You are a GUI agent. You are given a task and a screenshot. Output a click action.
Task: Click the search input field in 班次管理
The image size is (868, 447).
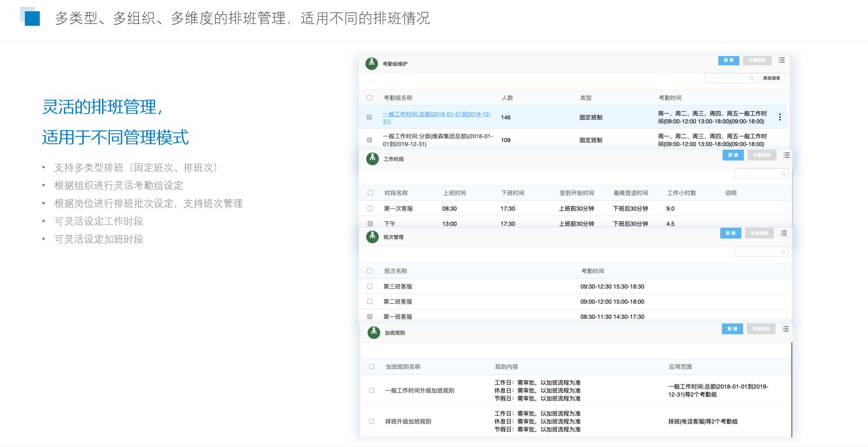757,252
